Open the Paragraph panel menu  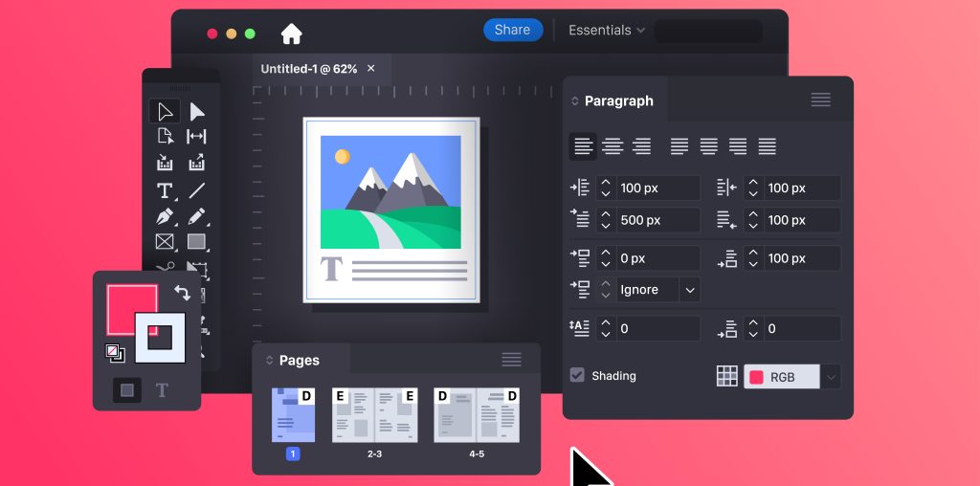click(820, 99)
